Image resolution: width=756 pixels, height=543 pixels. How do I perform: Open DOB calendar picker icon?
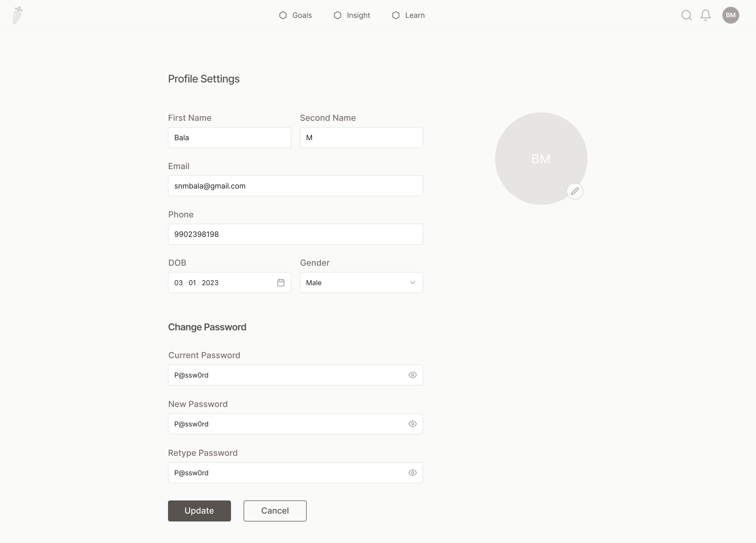pyautogui.click(x=281, y=283)
